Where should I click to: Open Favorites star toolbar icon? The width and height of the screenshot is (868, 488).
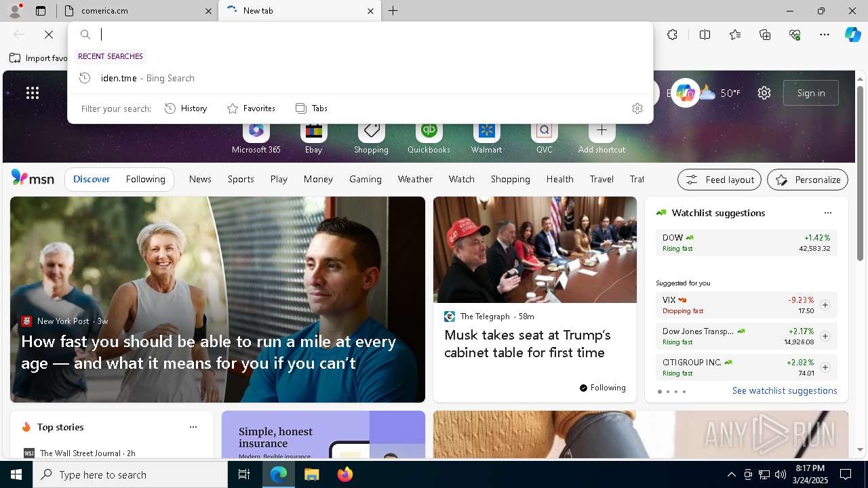click(x=735, y=35)
